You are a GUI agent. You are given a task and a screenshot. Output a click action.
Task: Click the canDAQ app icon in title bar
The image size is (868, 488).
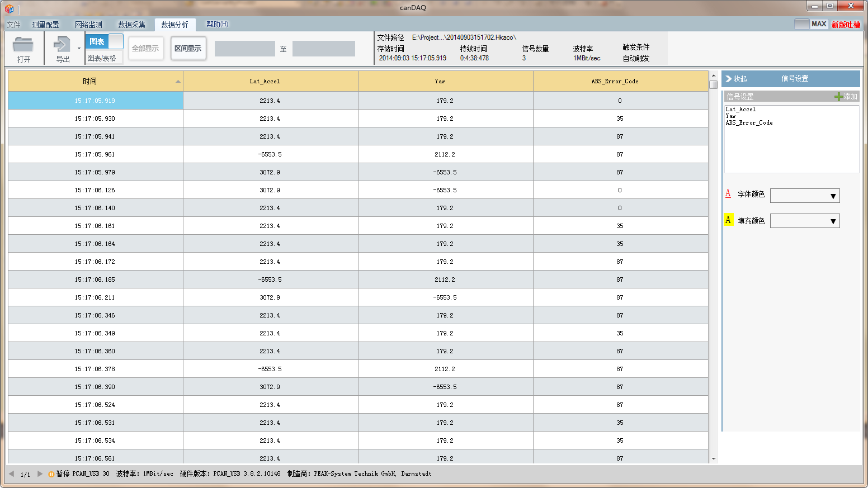pos(9,8)
